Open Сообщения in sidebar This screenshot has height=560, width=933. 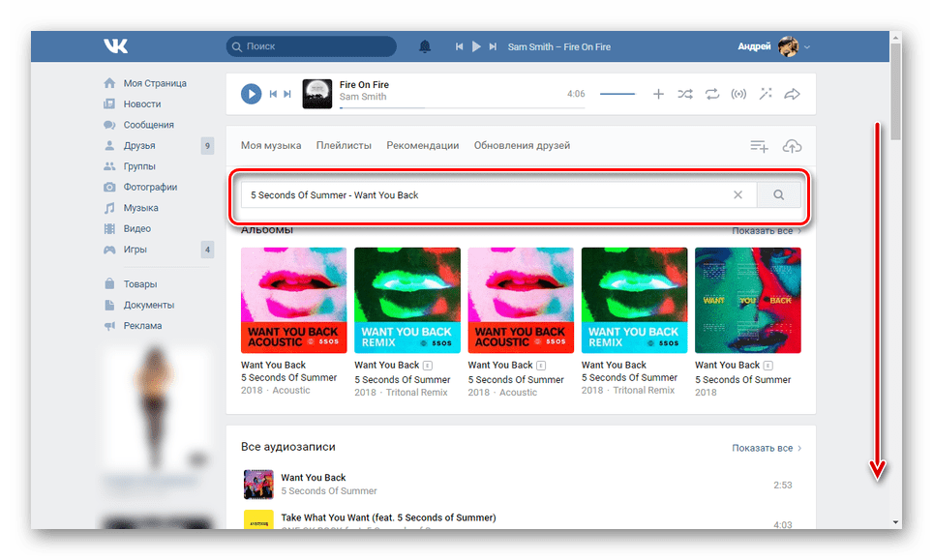click(149, 125)
